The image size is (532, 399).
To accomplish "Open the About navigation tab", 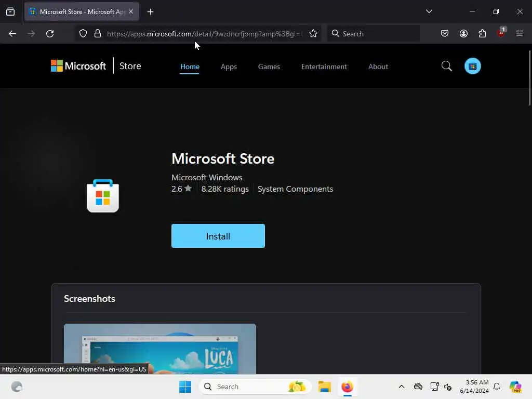I will 378,66.
